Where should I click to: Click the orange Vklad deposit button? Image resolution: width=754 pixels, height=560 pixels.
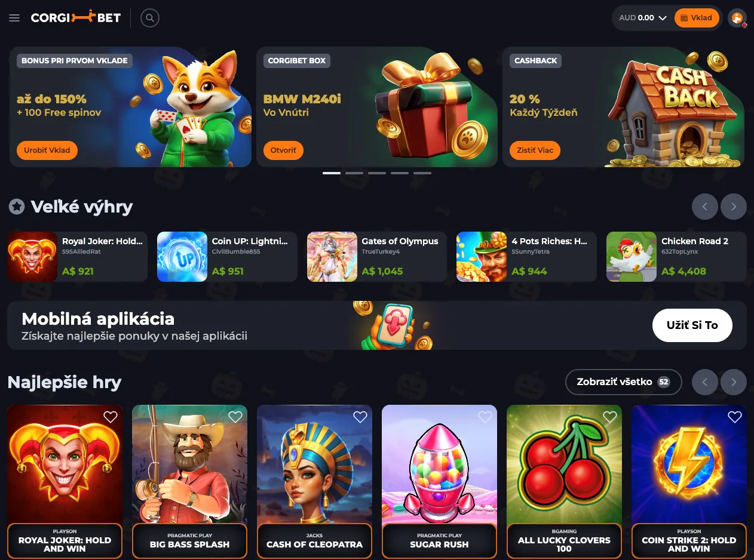697,18
